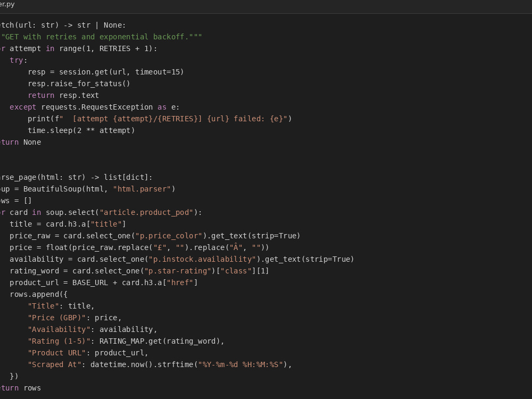This screenshot has width=532, height=399.
Task: Click 'session.get(url, timeout=15)' call
Action: (121, 72)
